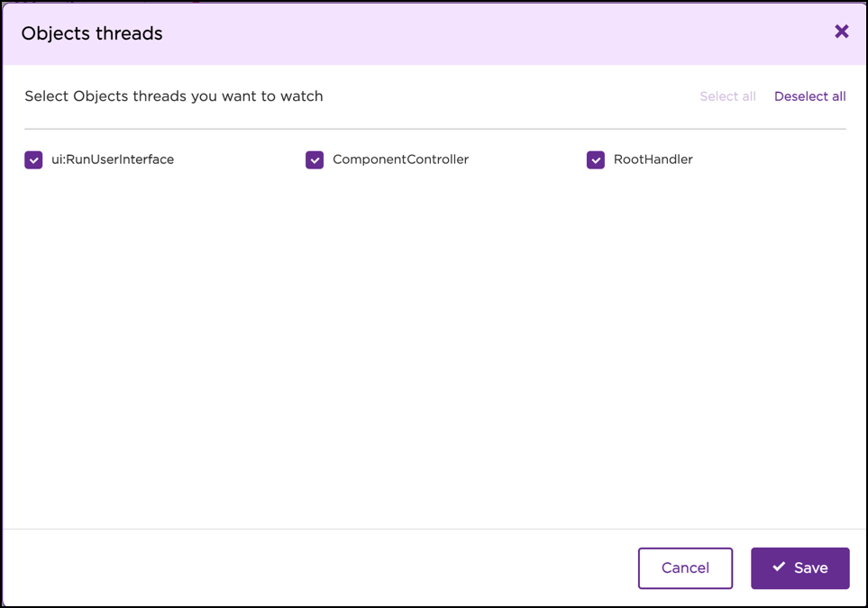This screenshot has width=868, height=608.
Task: Click the Objects threads dialog title
Action: point(91,33)
